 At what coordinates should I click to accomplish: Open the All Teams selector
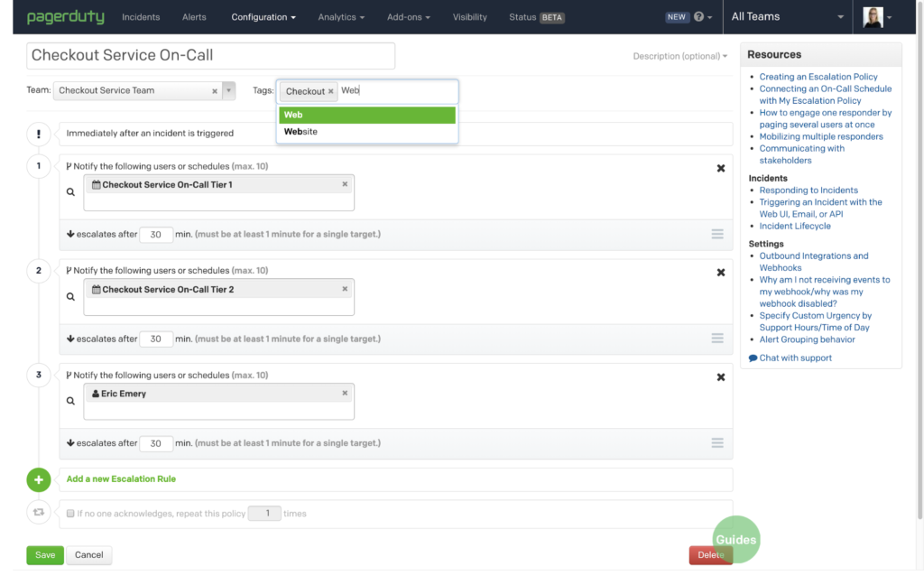pyautogui.click(x=788, y=17)
